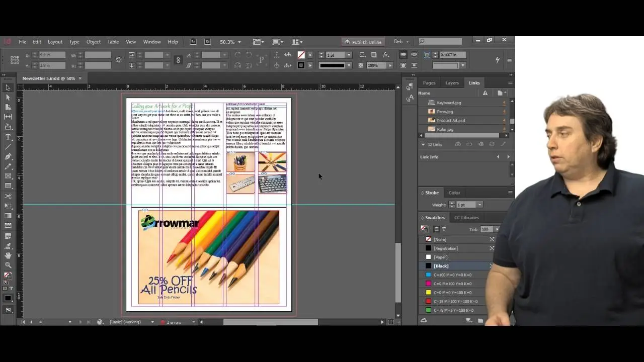Toggle the no text wrap button
Screen dimensions: 644x362
point(404,55)
